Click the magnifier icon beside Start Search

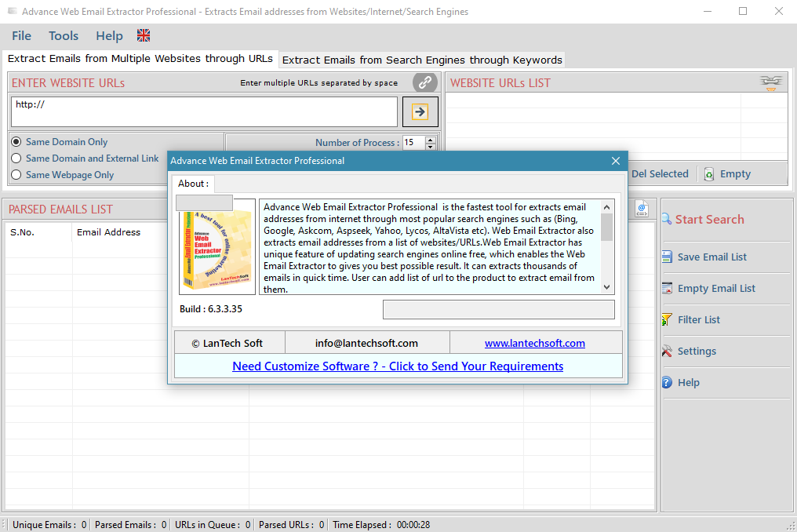click(x=666, y=219)
